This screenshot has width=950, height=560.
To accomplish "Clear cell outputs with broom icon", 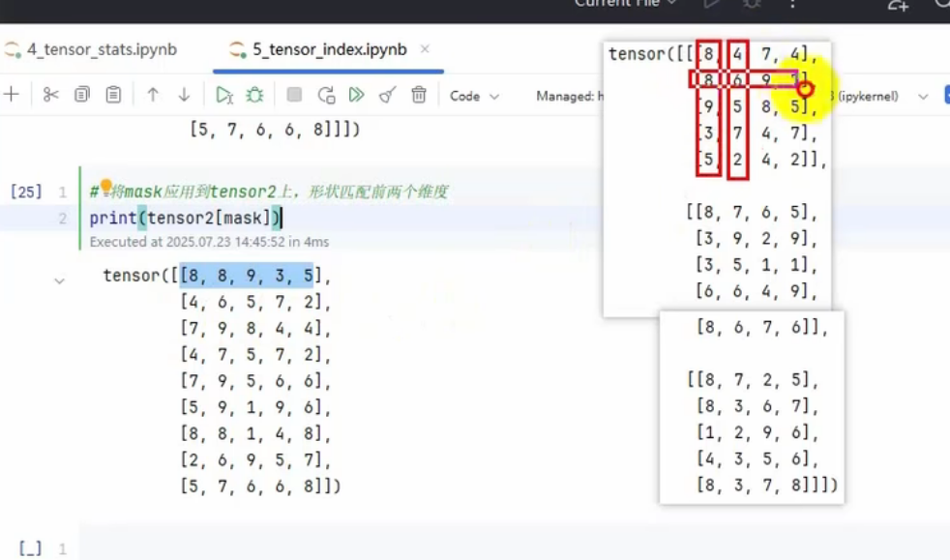I will pyautogui.click(x=387, y=95).
